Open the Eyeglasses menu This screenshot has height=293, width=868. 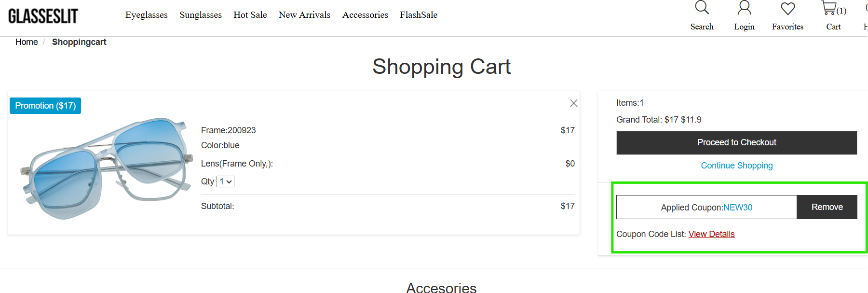click(146, 14)
